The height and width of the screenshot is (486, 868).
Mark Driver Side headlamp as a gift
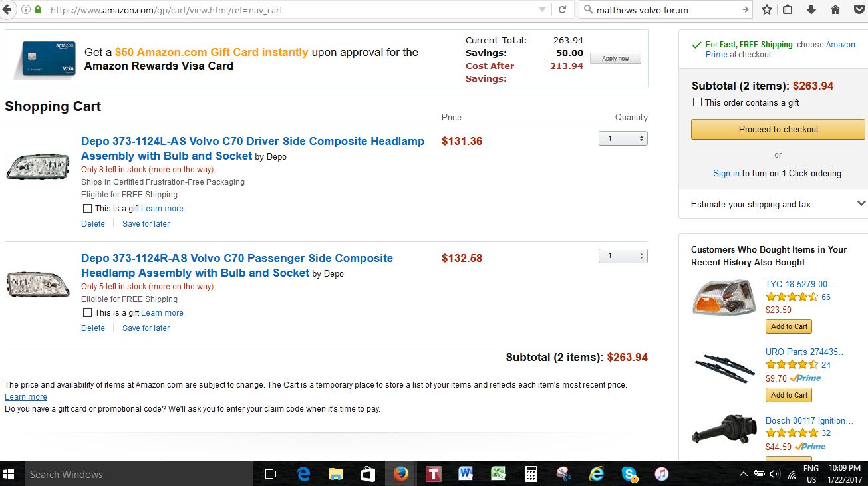(x=87, y=209)
